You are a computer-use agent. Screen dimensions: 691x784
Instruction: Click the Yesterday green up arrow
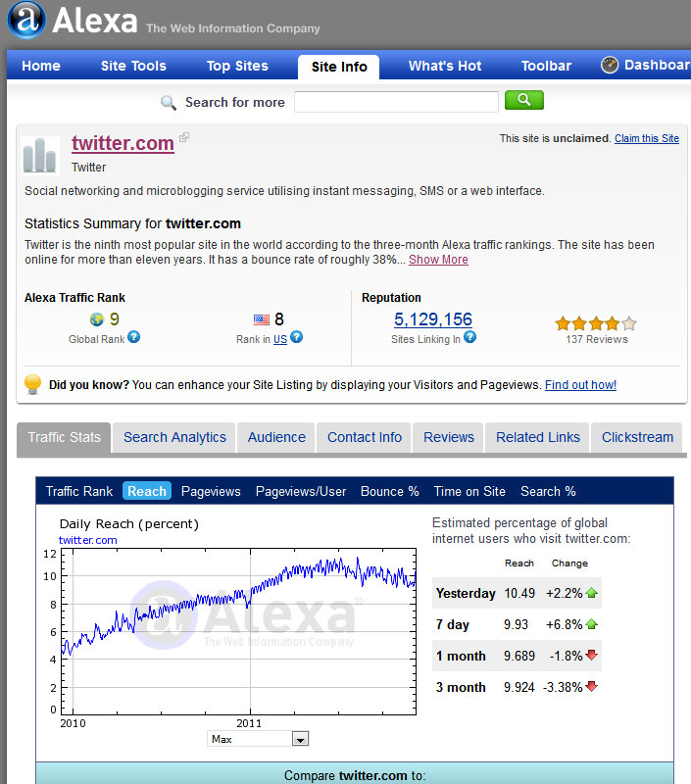point(591,593)
